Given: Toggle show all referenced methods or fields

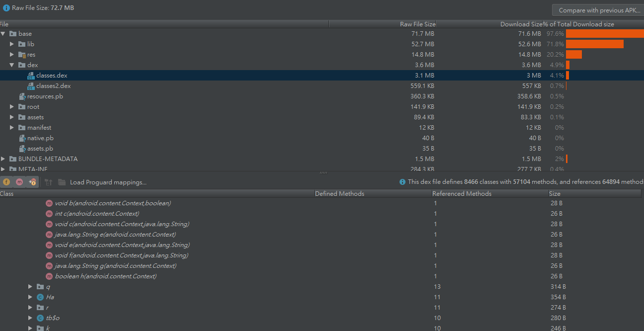Looking at the screenshot, I should [32, 182].
